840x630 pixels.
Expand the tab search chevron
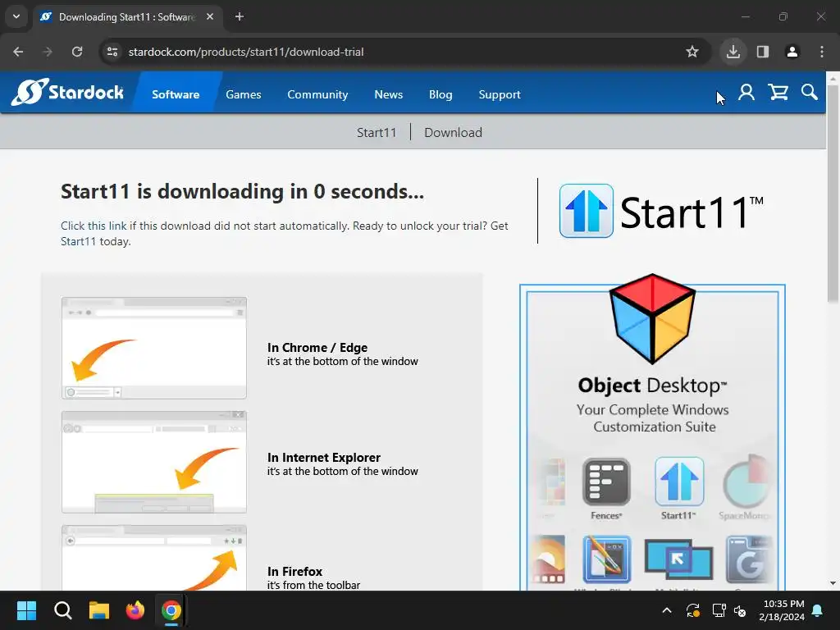(16, 16)
